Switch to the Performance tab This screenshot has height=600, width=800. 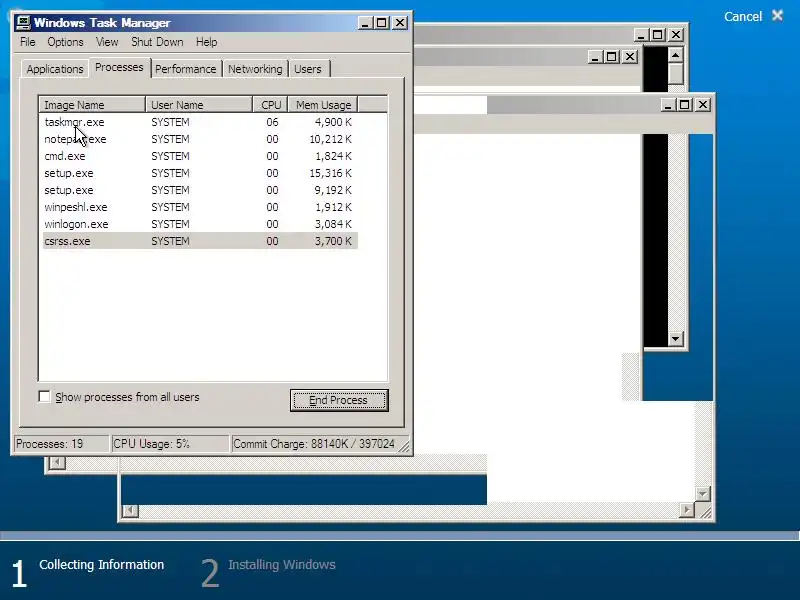[186, 69]
